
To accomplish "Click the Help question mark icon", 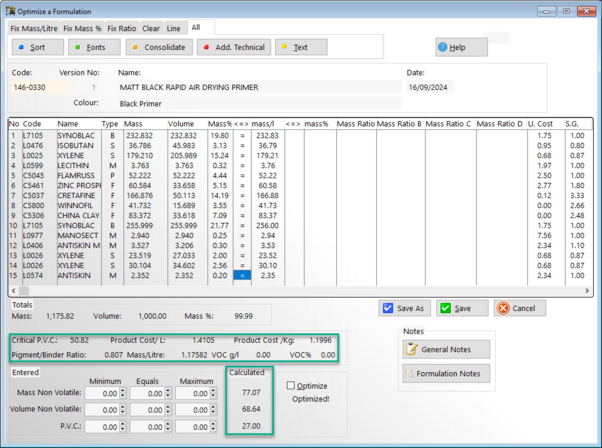I will [443, 47].
